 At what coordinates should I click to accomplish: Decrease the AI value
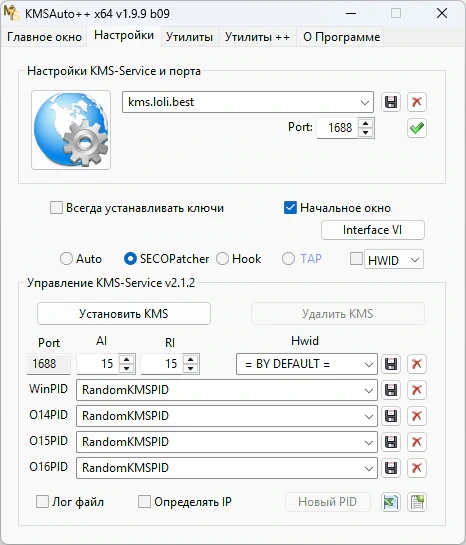point(126,368)
